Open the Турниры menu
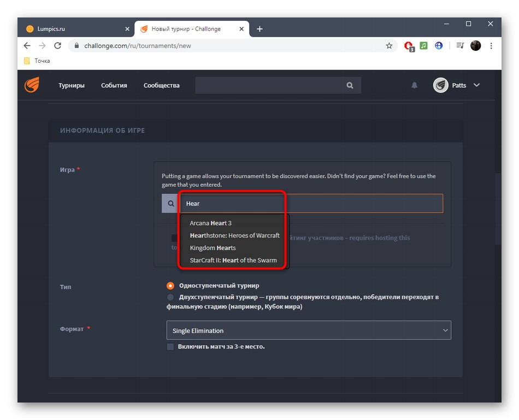The height and width of the screenshot is (420, 519). (72, 85)
